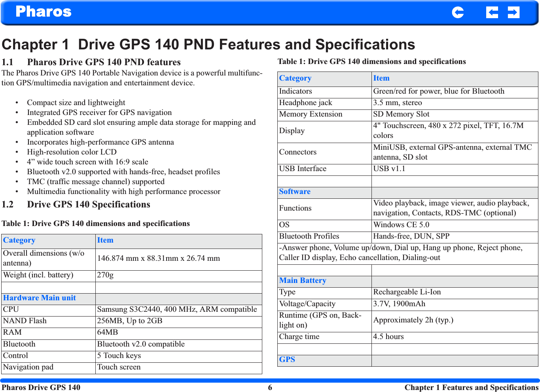Viewport: 540px width, 392px height.
Task: Click bullet about 4" wide touch screen
Action: pos(87,162)
